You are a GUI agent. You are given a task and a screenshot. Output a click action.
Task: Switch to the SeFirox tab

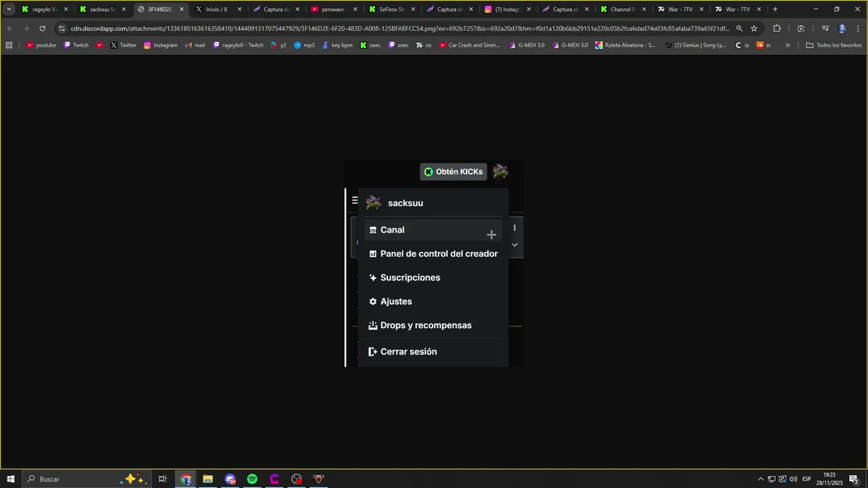[391, 9]
